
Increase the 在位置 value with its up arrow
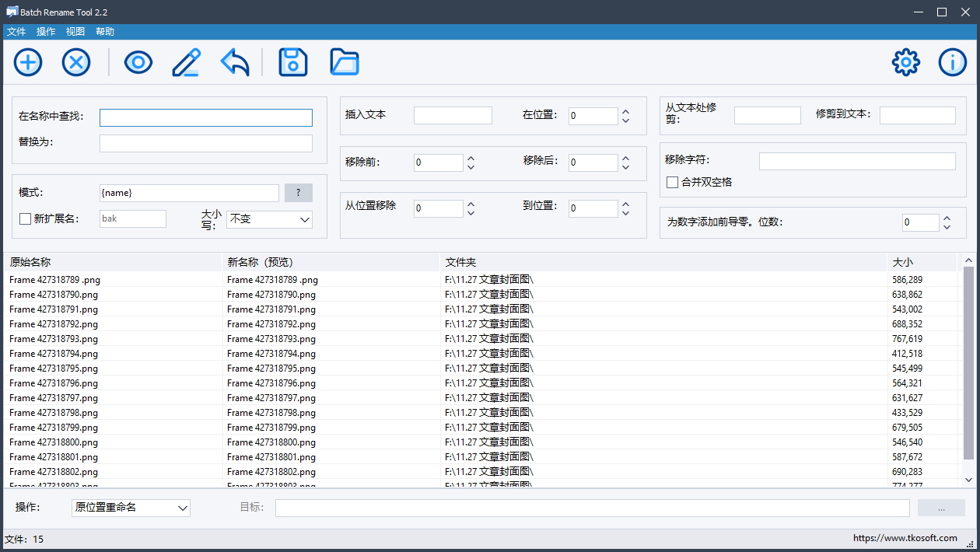pyautogui.click(x=625, y=111)
